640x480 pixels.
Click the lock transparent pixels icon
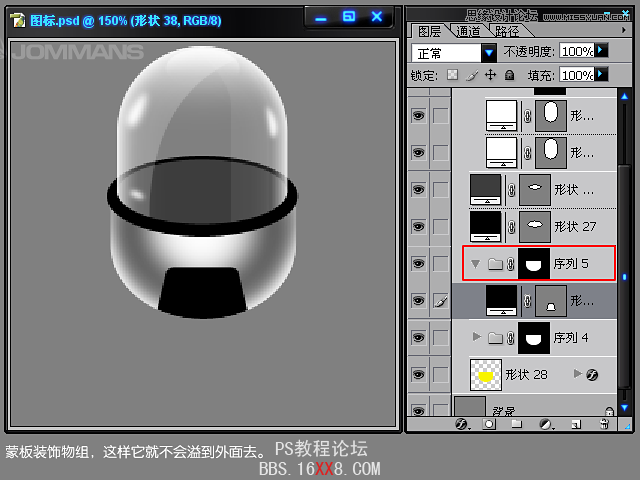pos(453,75)
